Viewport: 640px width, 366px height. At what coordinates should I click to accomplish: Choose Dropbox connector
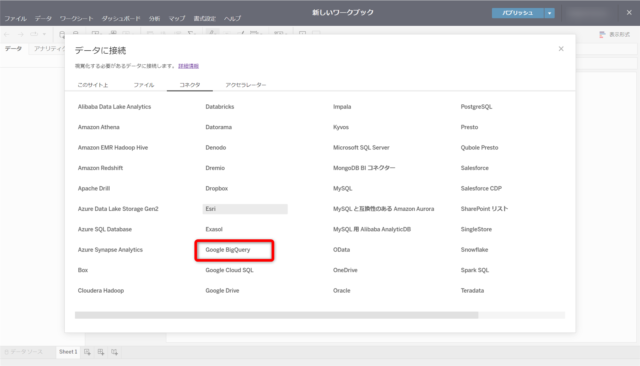click(x=216, y=189)
